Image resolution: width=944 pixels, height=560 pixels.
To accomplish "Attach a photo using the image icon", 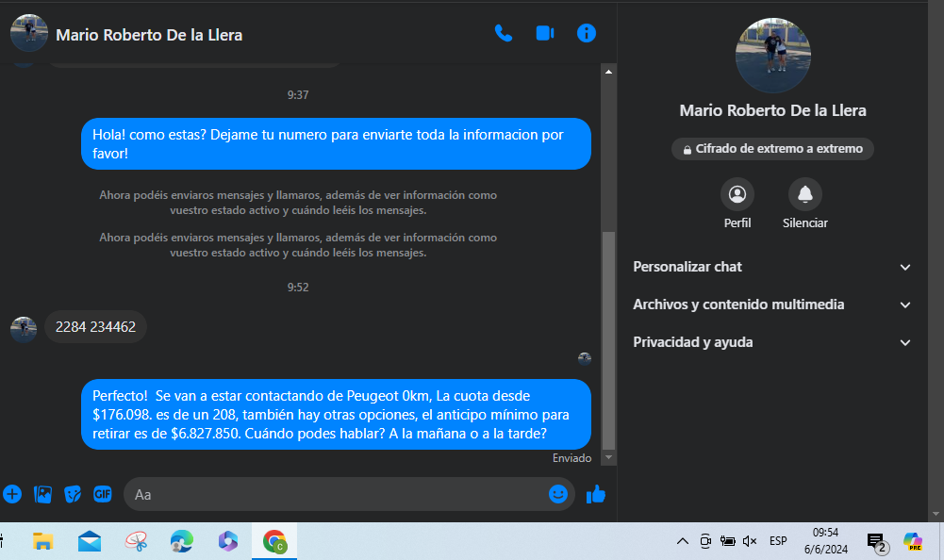I will tap(42, 494).
